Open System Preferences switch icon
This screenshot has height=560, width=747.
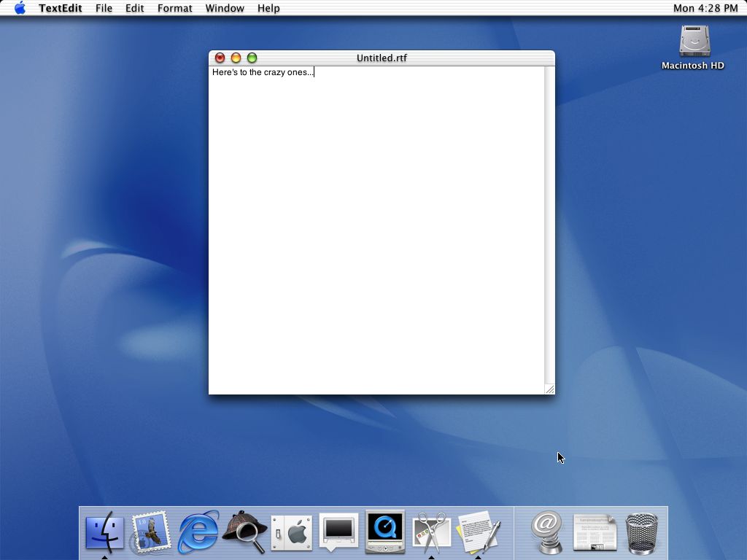pos(292,533)
